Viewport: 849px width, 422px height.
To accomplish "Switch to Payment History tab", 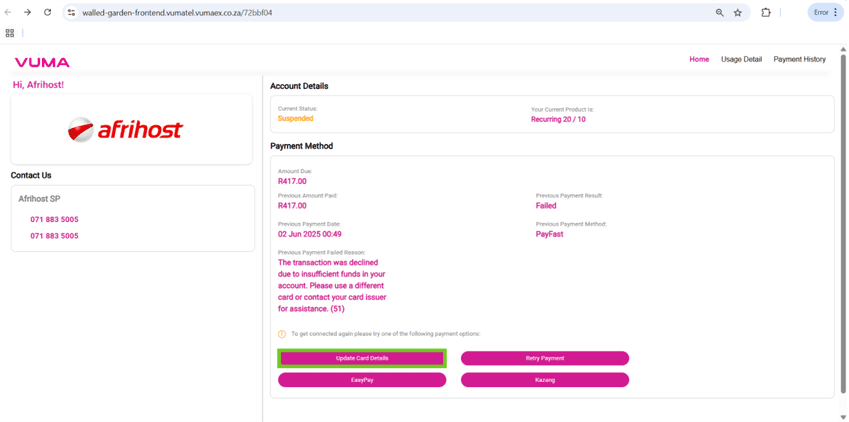I will [799, 59].
